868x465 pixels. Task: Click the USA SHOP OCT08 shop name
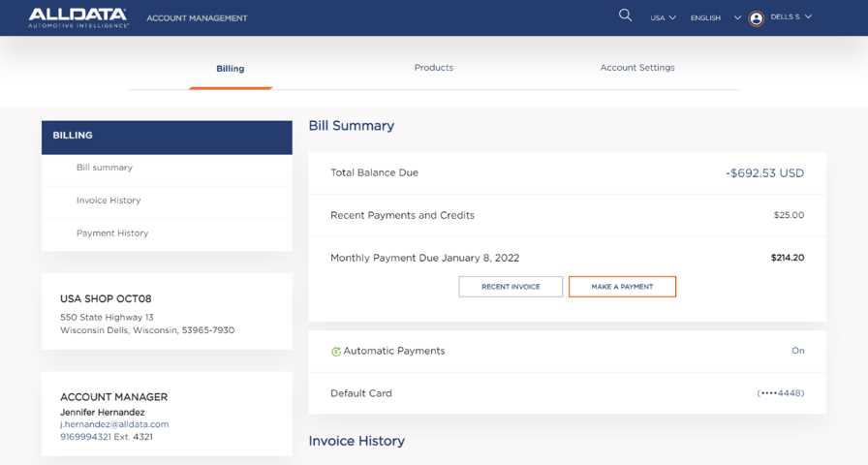tap(106, 299)
